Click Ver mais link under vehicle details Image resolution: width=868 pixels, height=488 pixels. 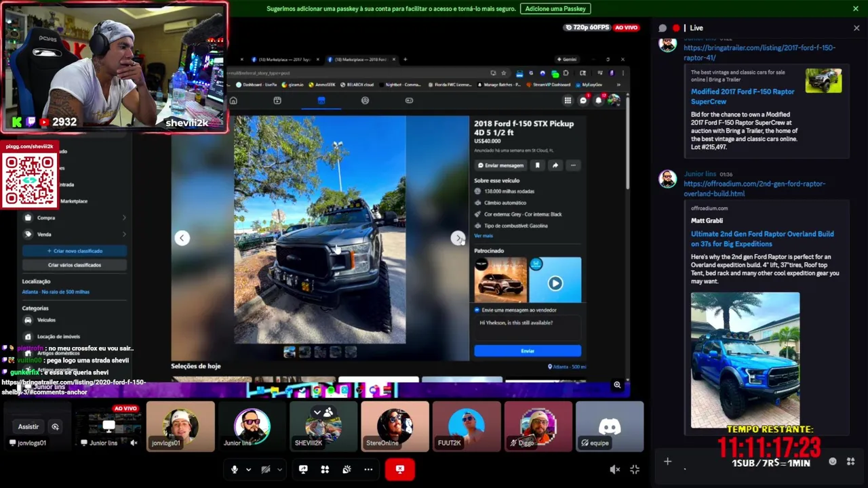pos(484,236)
